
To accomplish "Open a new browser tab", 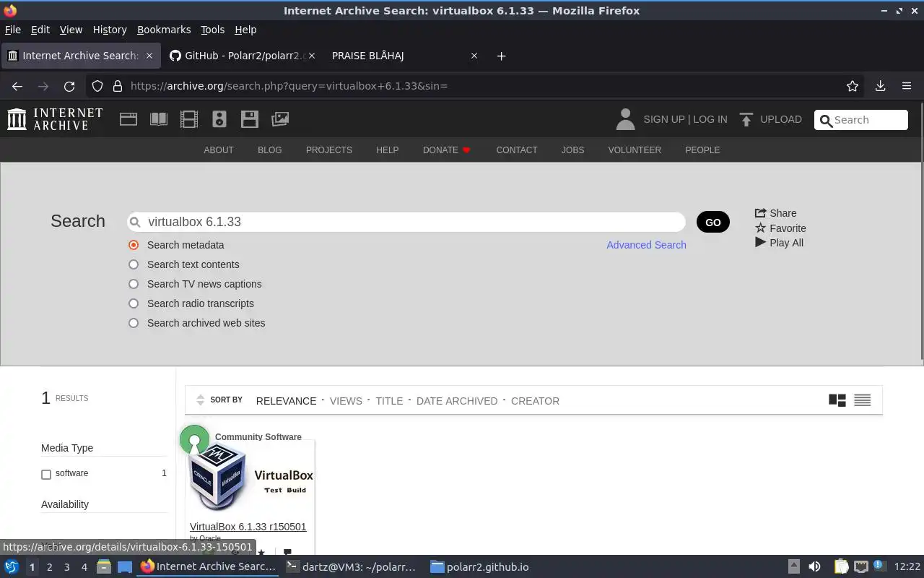I will coord(502,56).
